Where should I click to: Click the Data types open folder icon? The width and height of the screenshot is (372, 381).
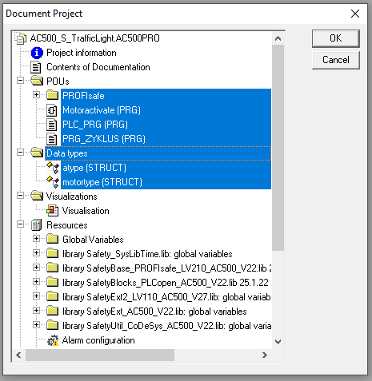[x=37, y=153]
